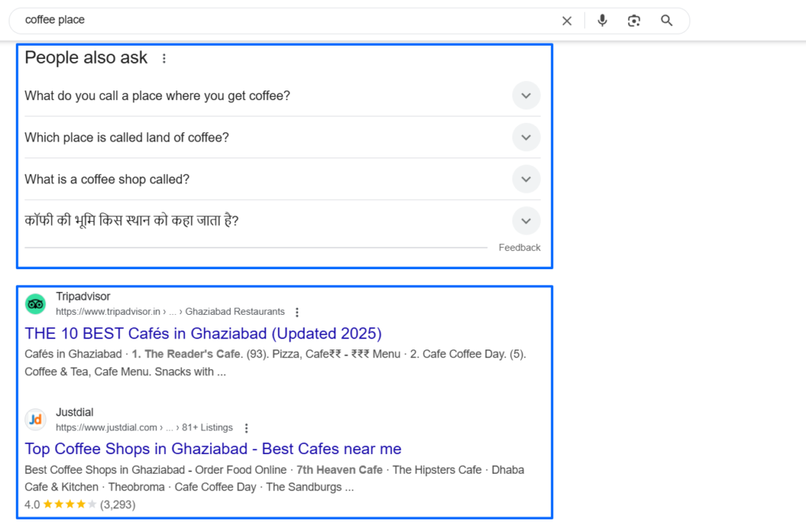The width and height of the screenshot is (806, 532).
Task: Clear the search box with the X icon
Action: [567, 20]
